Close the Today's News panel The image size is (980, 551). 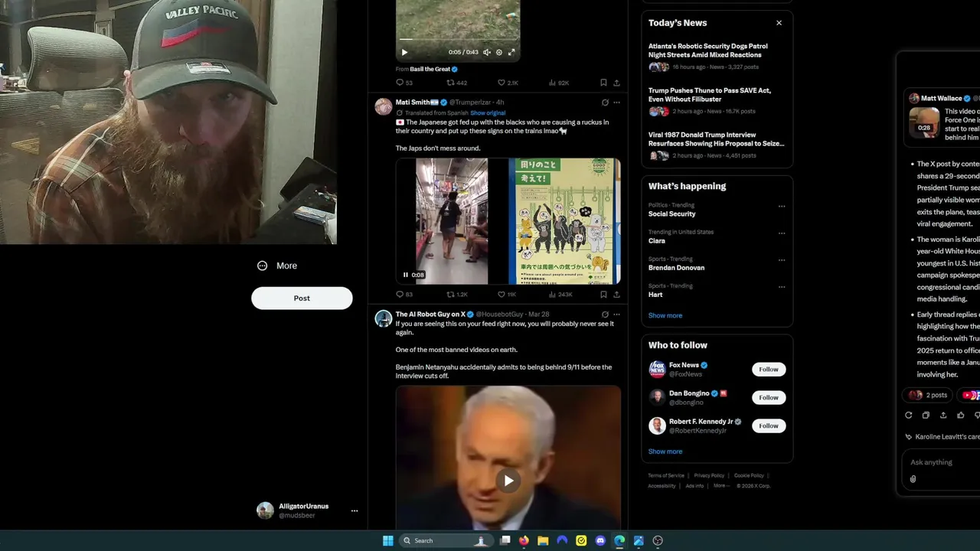pos(779,23)
